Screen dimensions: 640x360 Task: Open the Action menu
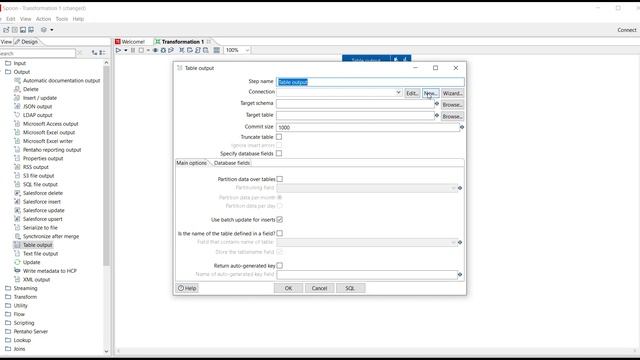click(43, 19)
